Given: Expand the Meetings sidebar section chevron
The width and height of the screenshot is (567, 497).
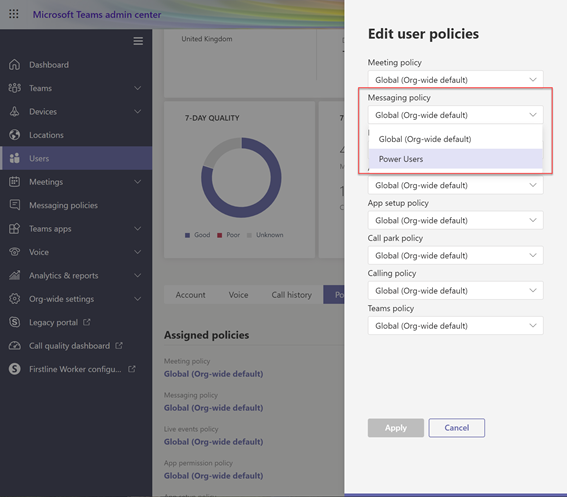Looking at the screenshot, I should click(137, 182).
